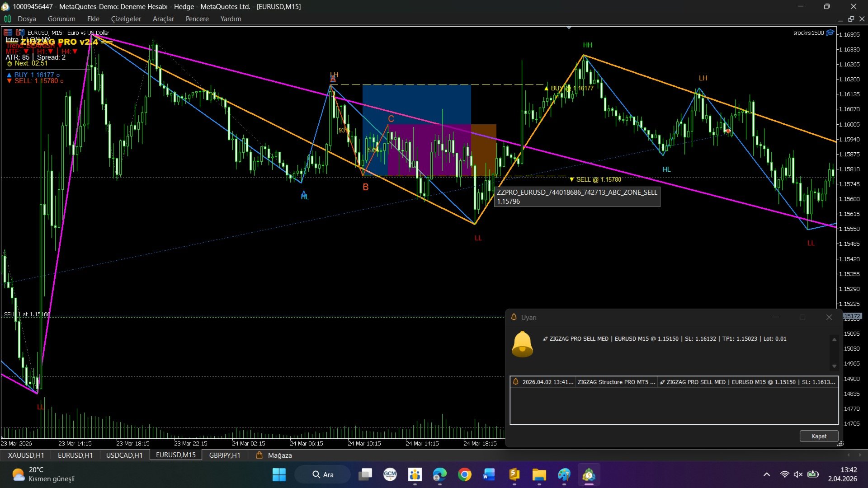868x488 pixels.
Task: Select the ZIGZAG alert row in list
Action: coord(674,382)
